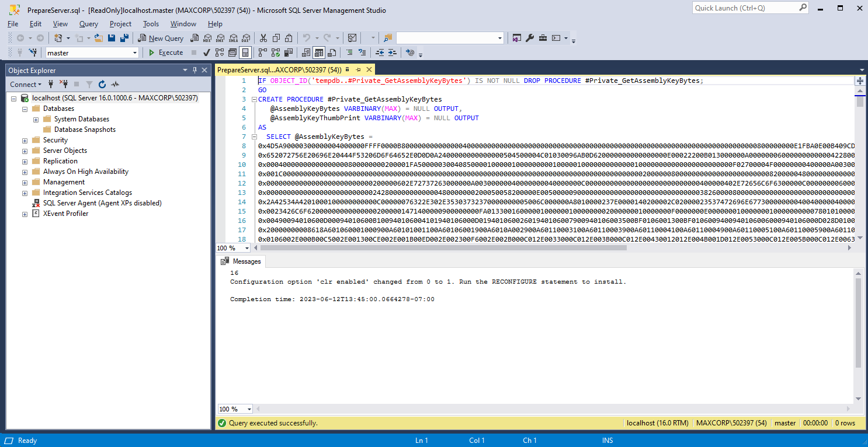Open a new XMLA query
The height and width of the screenshot is (447, 868).
coord(234,37)
